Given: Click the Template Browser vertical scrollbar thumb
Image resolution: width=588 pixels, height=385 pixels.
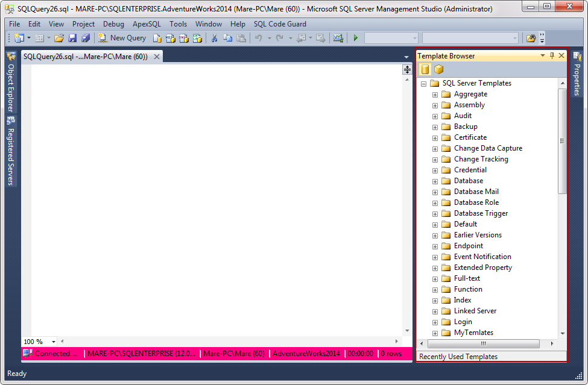Looking at the screenshot, I should pyautogui.click(x=562, y=141).
